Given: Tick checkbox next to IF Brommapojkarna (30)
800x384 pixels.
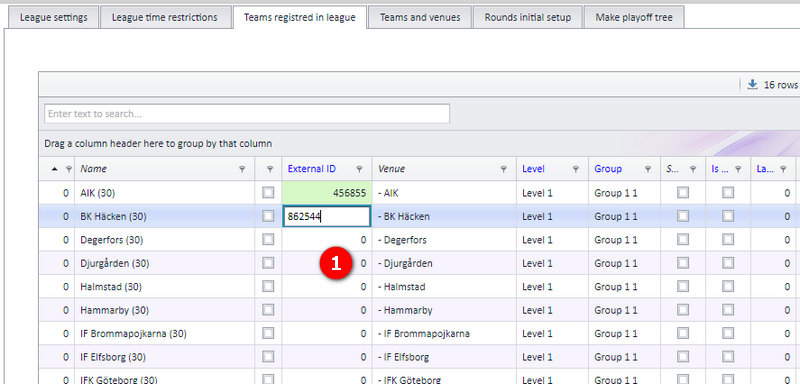Looking at the screenshot, I should 268,334.
